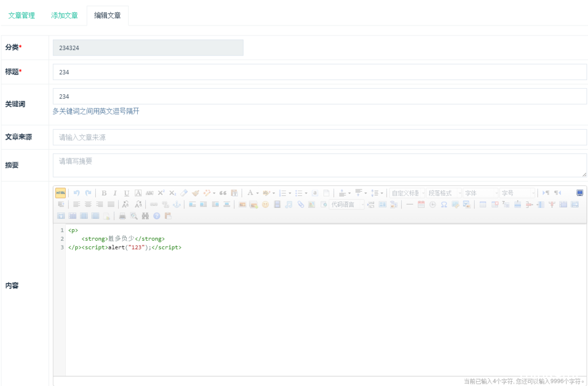
Task: Open the 自定义标题 dropdown
Action: (x=407, y=193)
